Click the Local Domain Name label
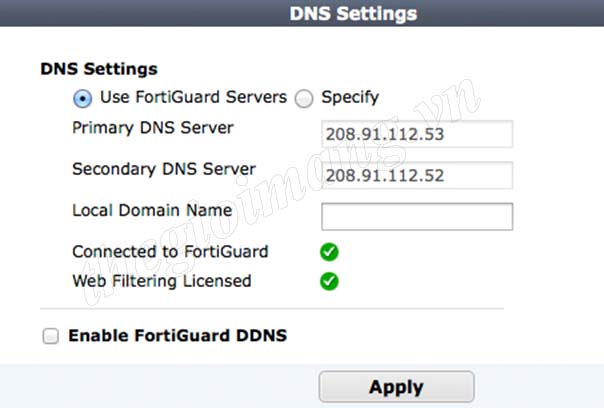 point(152,210)
